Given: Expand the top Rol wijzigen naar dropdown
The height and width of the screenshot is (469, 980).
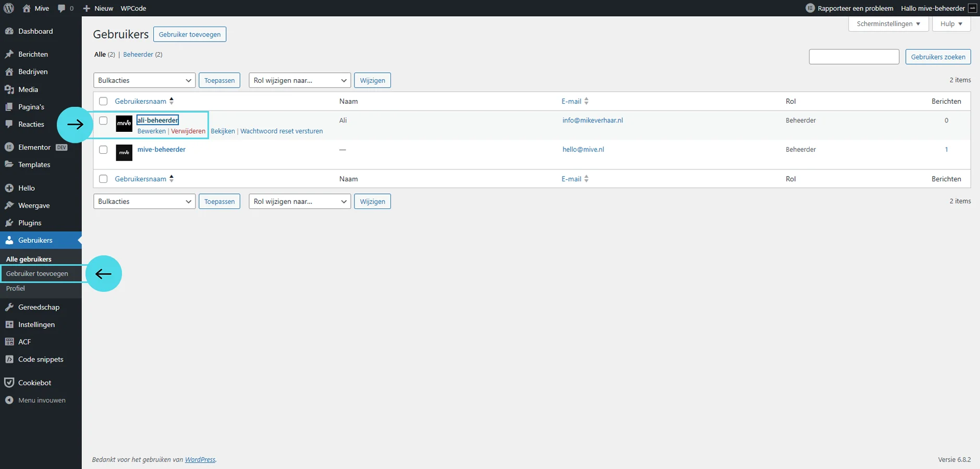Looking at the screenshot, I should point(300,80).
